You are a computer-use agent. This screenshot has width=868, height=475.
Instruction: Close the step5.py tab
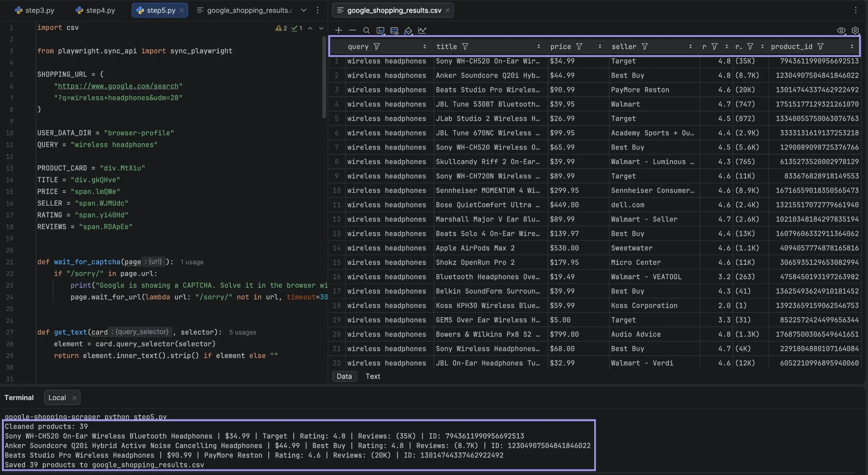point(182,10)
